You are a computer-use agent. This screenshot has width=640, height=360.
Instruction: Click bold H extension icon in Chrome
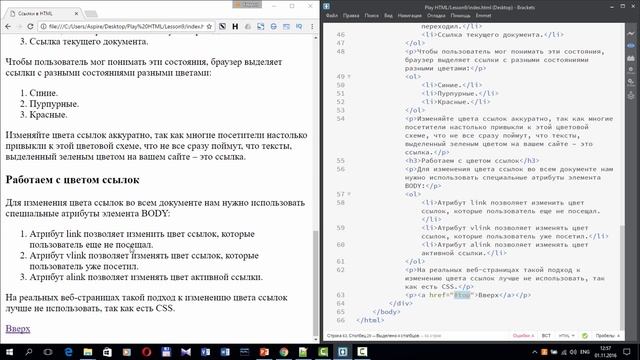click(x=235, y=26)
